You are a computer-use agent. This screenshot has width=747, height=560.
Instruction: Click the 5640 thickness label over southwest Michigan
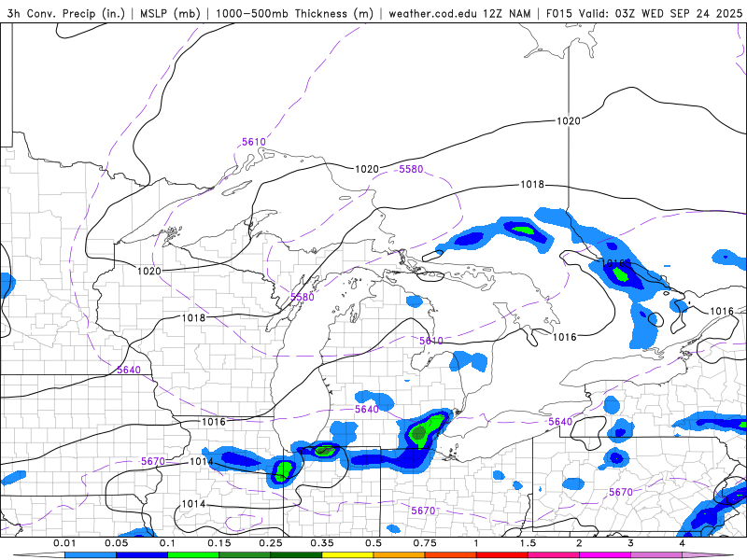pyautogui.click(x=366, y=410)
